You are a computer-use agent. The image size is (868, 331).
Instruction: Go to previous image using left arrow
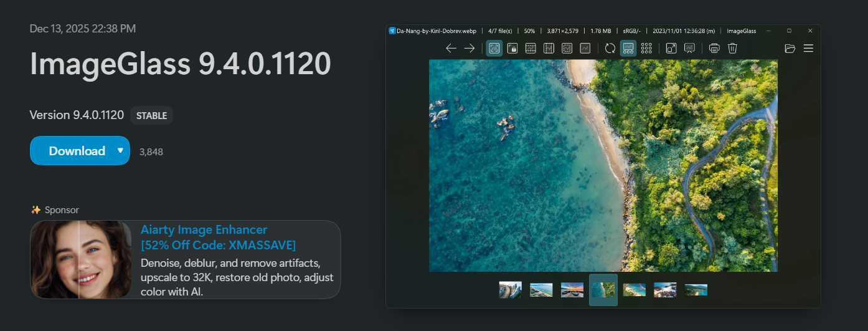451,48
